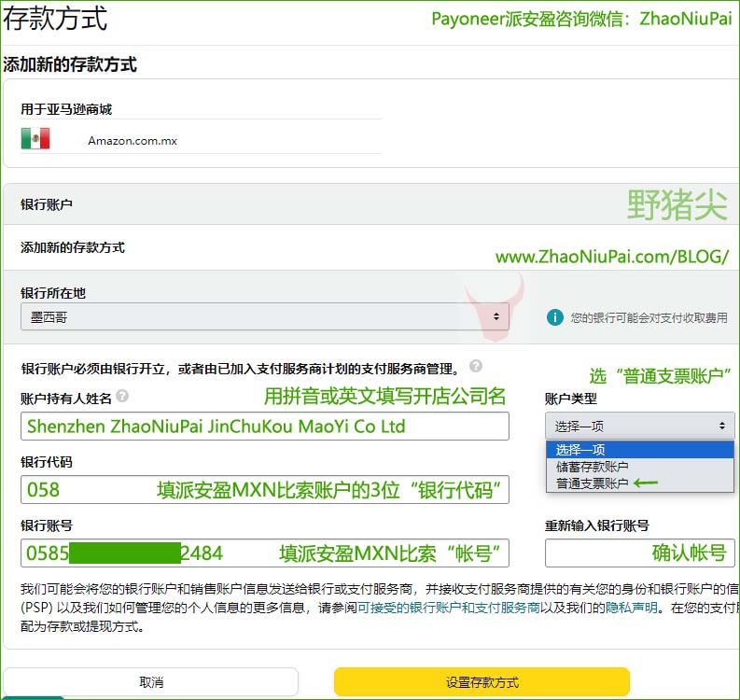Click the 您的银行可能会对支付收取费用 notice
Screen dimensions: 740x700
649,317
